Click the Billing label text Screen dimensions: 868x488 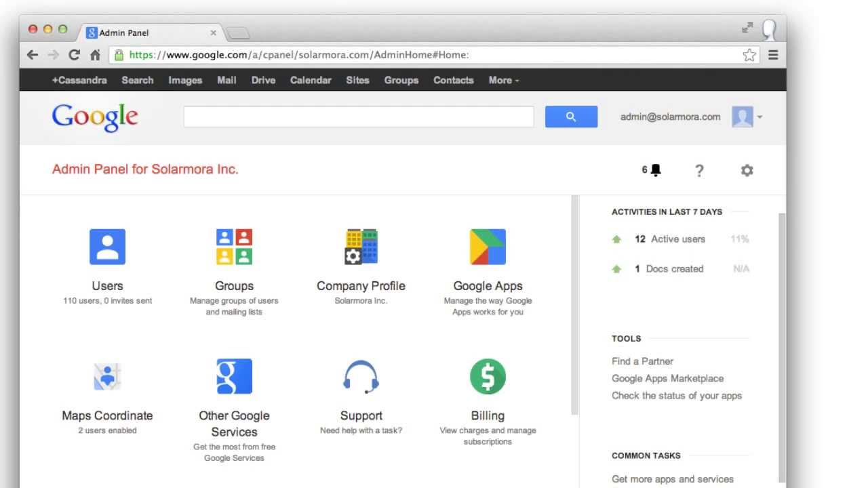click(488, 415)
